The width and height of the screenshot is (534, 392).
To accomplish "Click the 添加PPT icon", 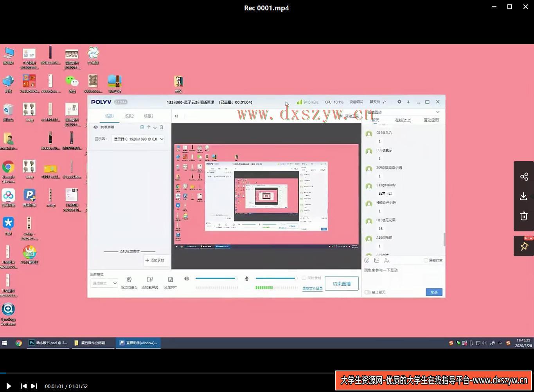I will 171,280.
